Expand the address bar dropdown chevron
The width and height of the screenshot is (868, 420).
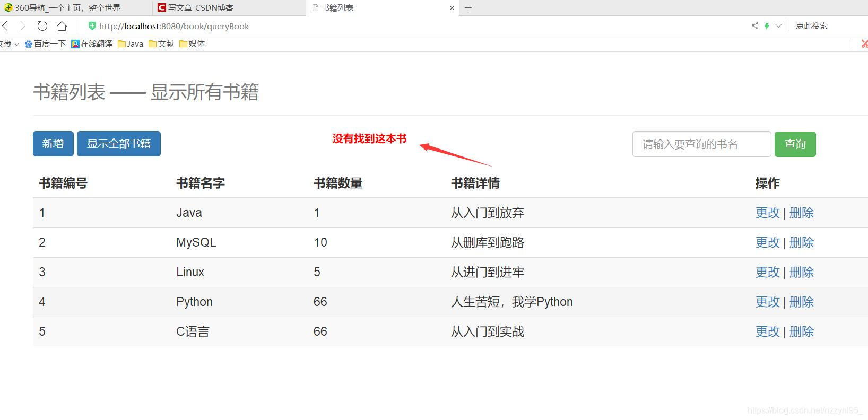[x=778, y=26]
